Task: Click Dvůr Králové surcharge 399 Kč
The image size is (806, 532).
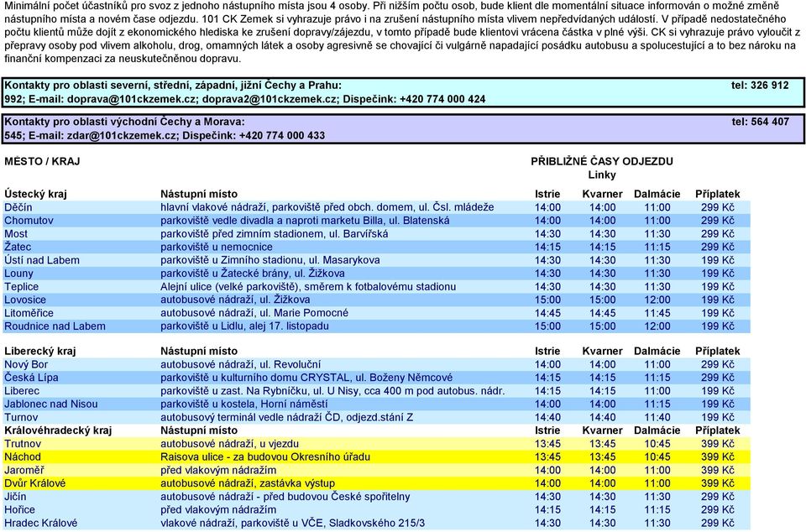Action: [x=718, y=483]
